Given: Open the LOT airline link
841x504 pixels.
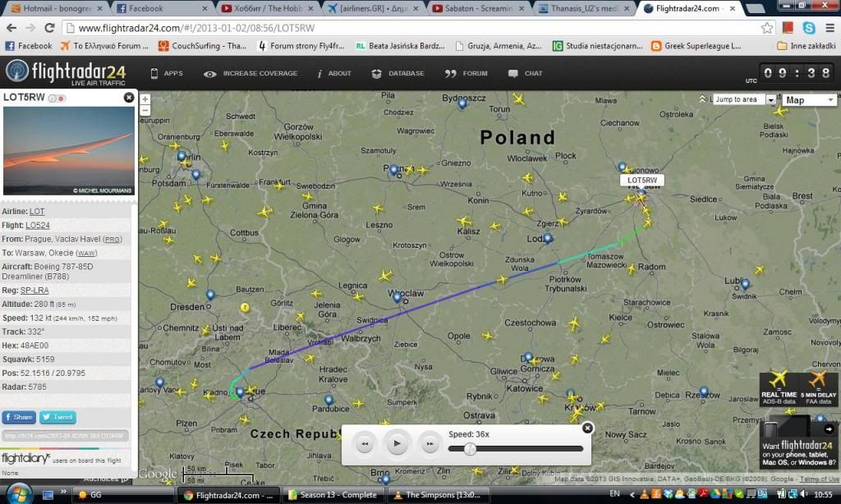Looking at the screenshot, I should click(37, 212).
